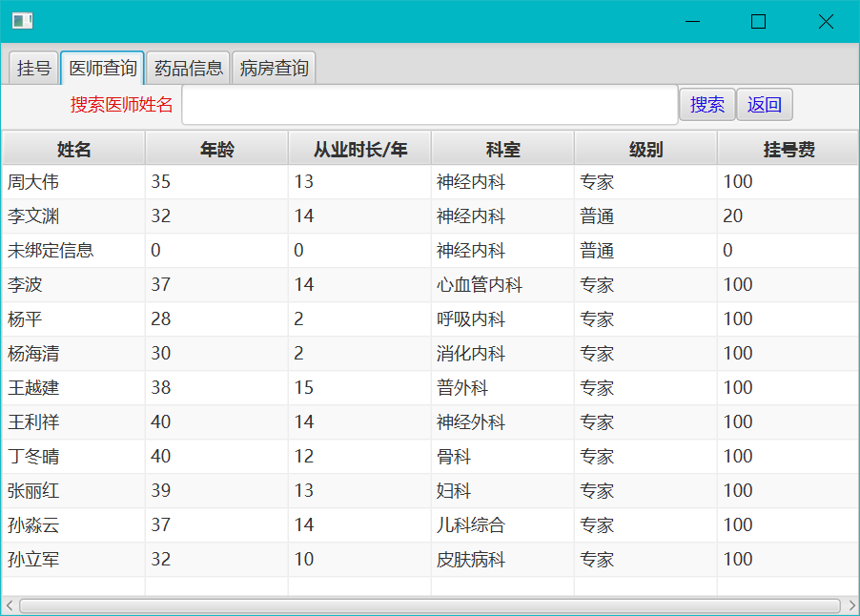Sort by the 级别 column header
860x616 pixels.
[646, 149]
